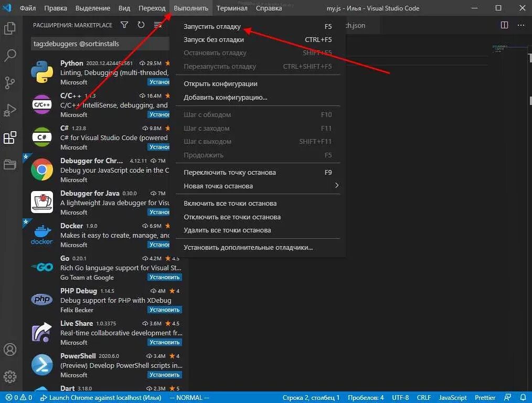Click the Visual Studio Code logo icon
The image size is (532, 403).
[7, 8]
